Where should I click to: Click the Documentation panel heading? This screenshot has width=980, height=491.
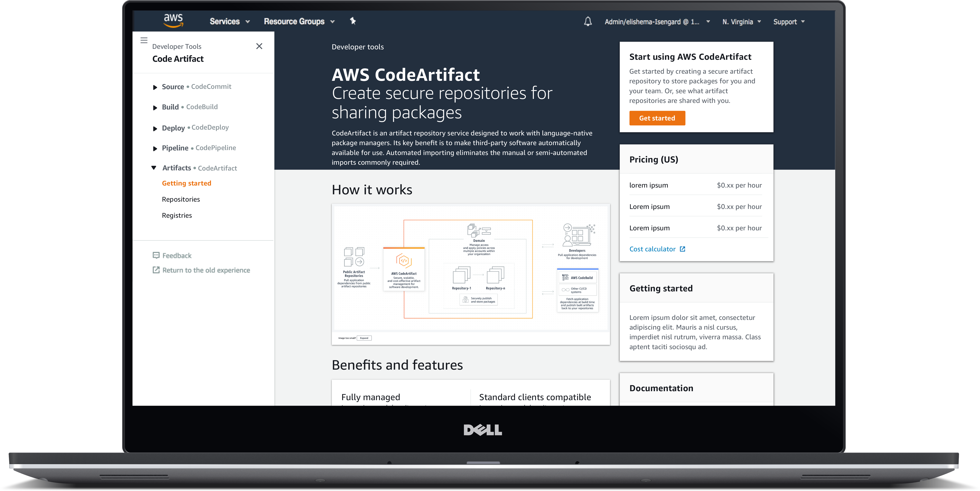[661, 388]
